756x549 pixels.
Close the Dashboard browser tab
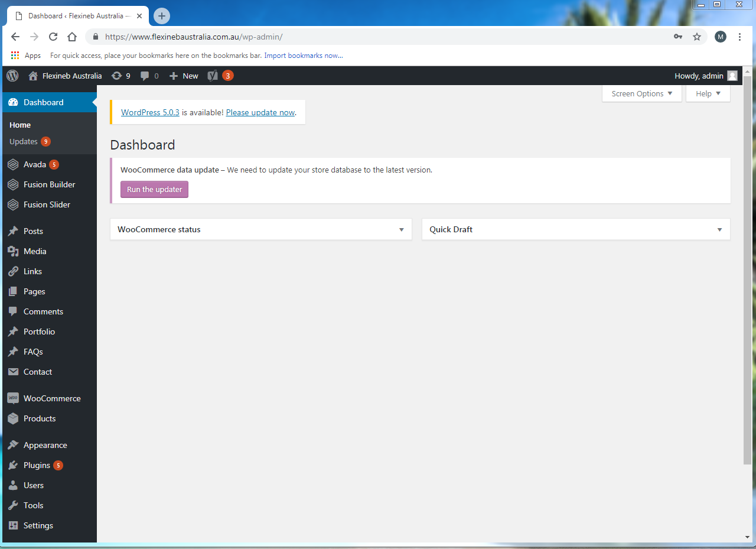coord(139,16)
